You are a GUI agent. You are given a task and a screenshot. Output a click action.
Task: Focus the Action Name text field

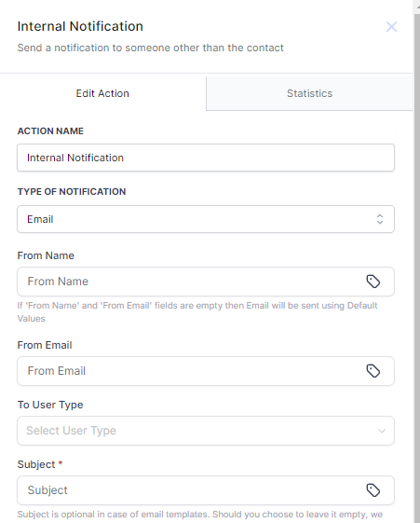point(206,158)
